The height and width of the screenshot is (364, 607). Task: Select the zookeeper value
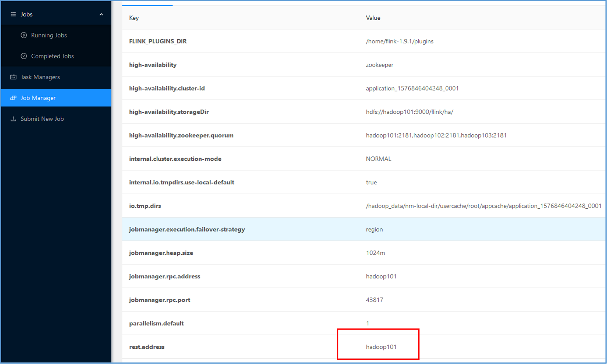pyautogui.click(x=379, y=65)
